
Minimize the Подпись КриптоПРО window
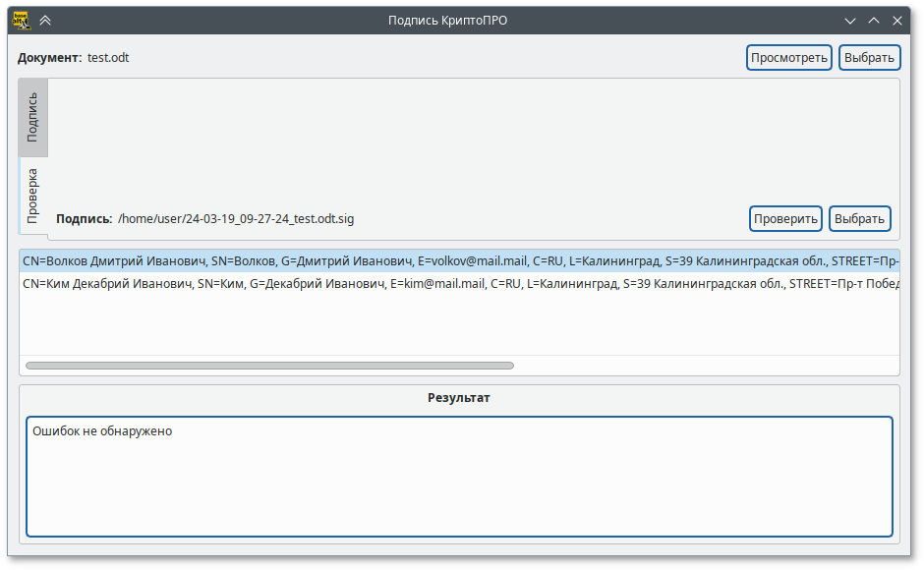850,20
